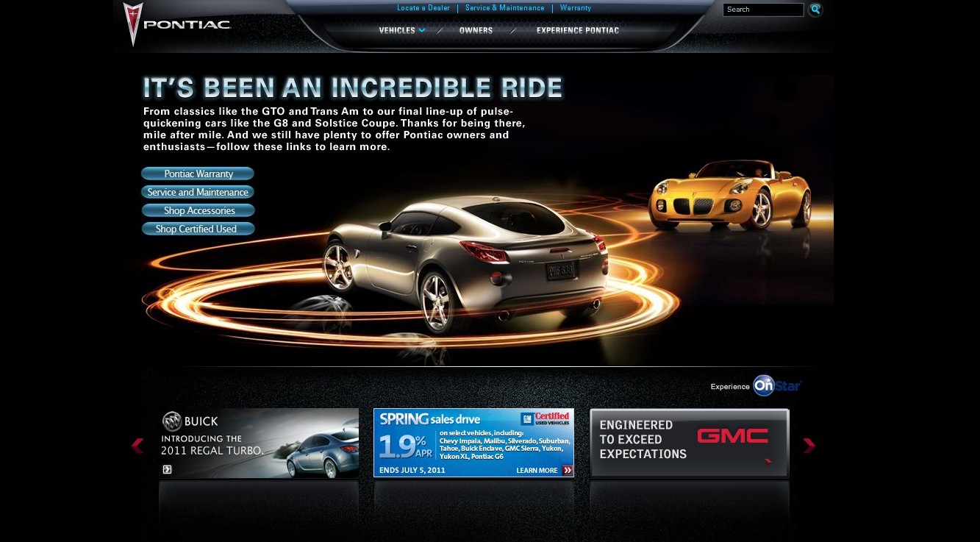This screenshot has height=542, width=980.
Task: Open the Experience Pontiac menu
Action: coord(577,30)
